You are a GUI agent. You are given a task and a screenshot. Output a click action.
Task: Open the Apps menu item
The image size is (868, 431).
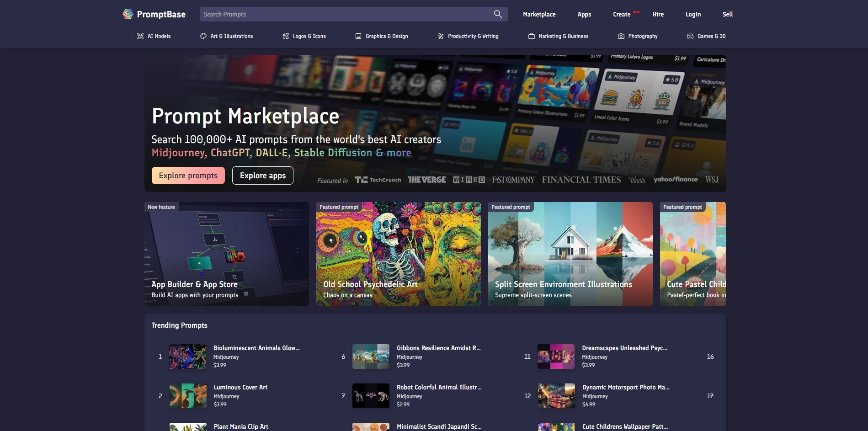click(584, 14)
